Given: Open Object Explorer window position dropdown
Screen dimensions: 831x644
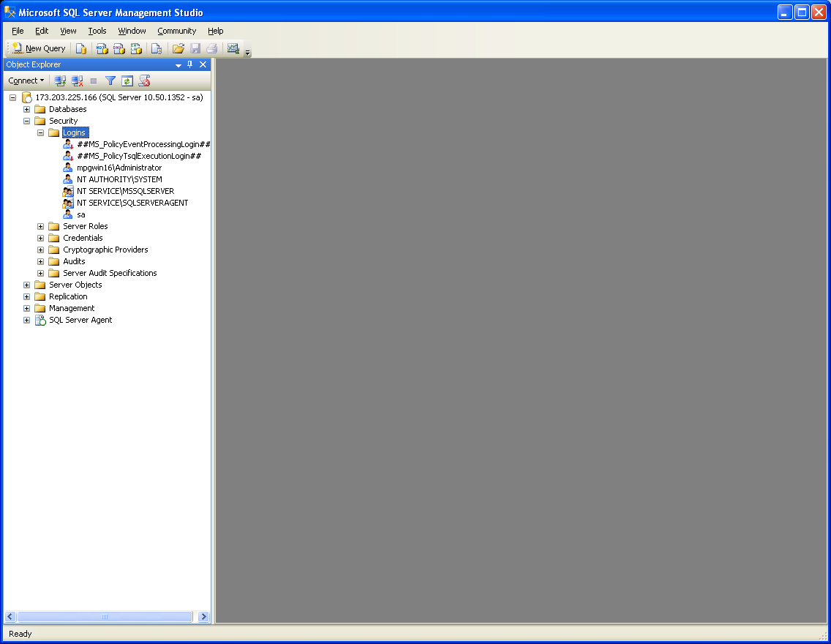Looking at the screenshot, I should 178,64.
